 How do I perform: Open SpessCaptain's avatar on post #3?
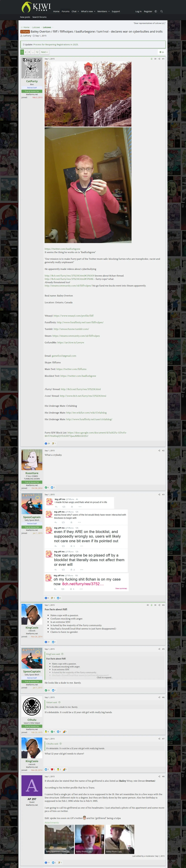coord(32,504)
